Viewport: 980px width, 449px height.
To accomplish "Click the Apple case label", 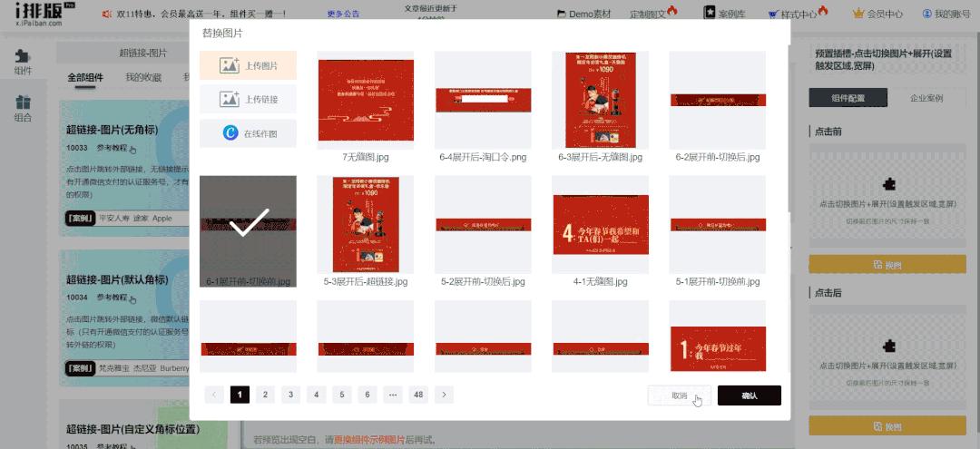I will point(162,219).
